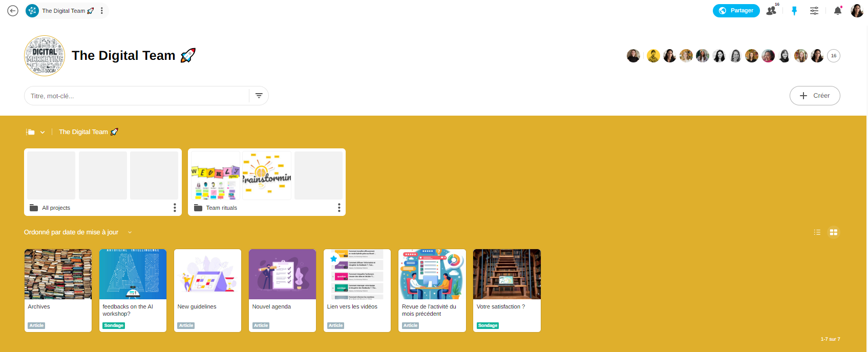This screenshot has height=352, width=868.
Task: Click the back arrow icon
Action: [x=13, y=11]
